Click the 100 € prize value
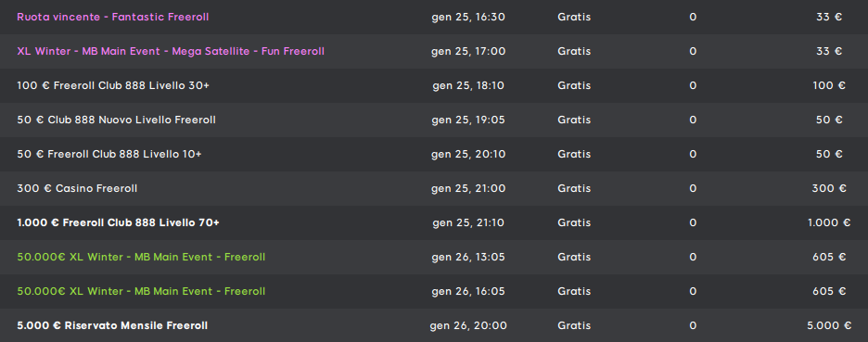The height and width of the screenshot is (342, 868). (x=829, y=86)
